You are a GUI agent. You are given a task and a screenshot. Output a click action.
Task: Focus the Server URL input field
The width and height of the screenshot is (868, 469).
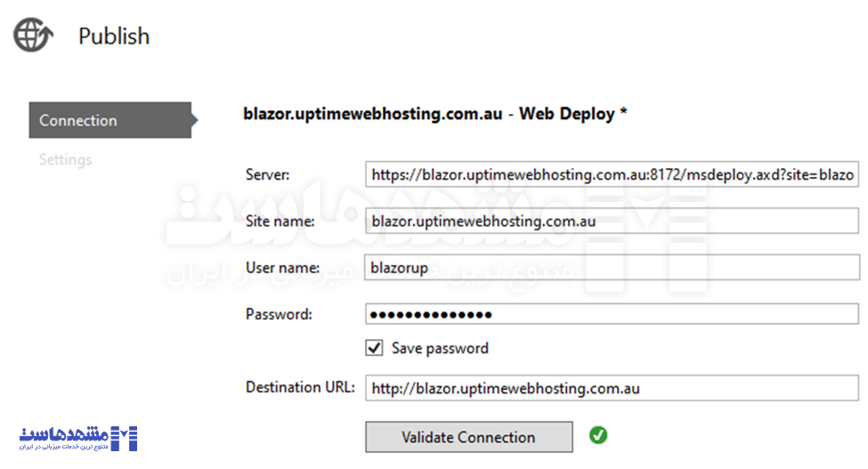(x=612, y=175)
